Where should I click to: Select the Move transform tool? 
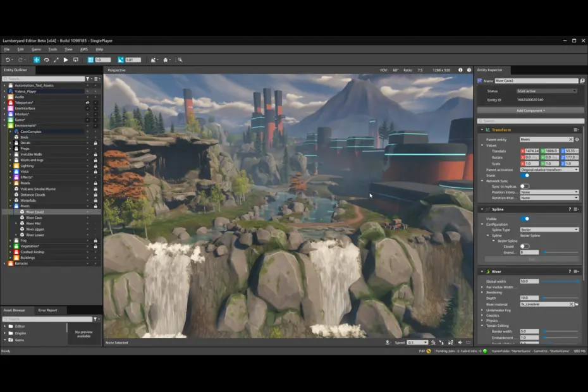37,59
